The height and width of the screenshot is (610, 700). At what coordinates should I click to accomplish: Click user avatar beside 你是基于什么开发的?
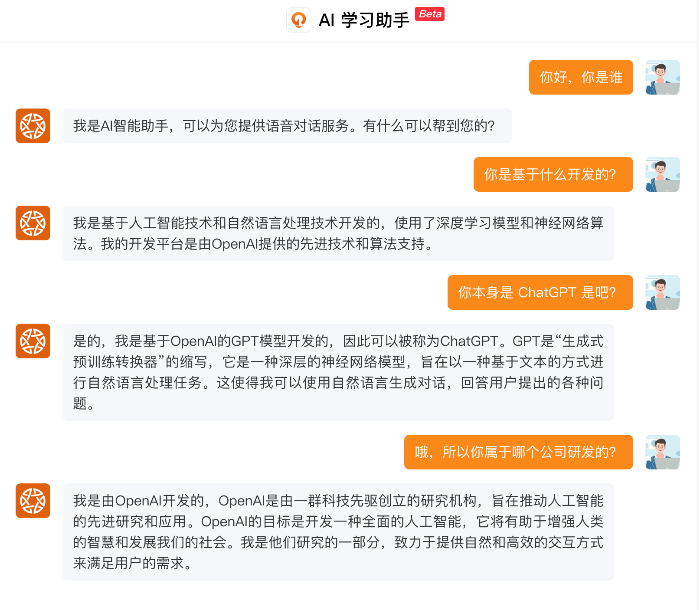pyautogui.click(x=662, y=174)
